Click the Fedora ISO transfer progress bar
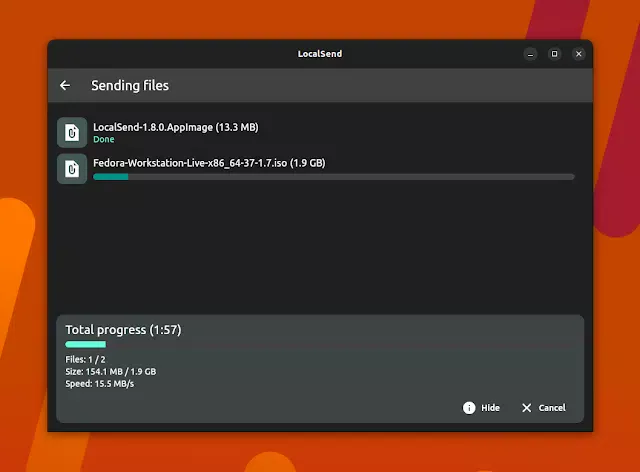Image resolution: width=640 pixels, height=472 pixels. [333, 177]
